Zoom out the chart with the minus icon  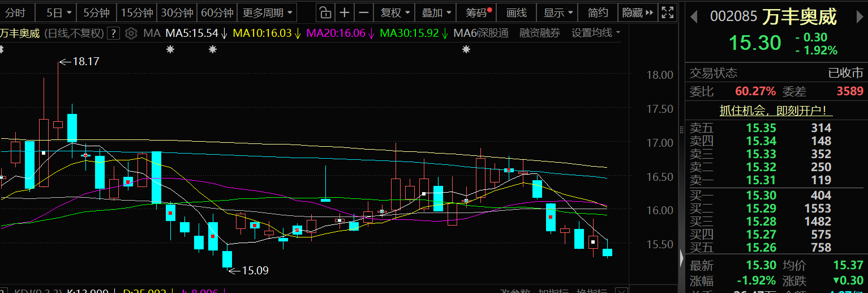tap(363, 12)
